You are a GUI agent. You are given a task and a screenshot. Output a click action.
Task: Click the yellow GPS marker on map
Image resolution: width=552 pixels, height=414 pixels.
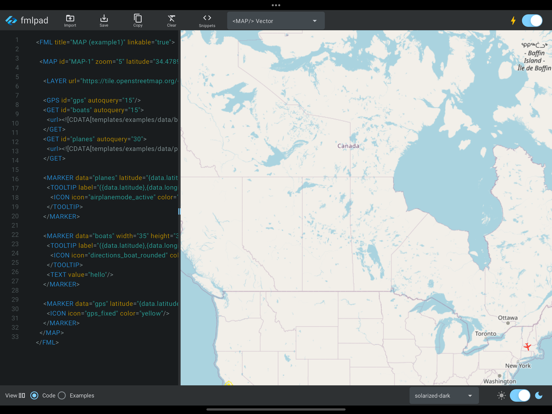[228, 383]
